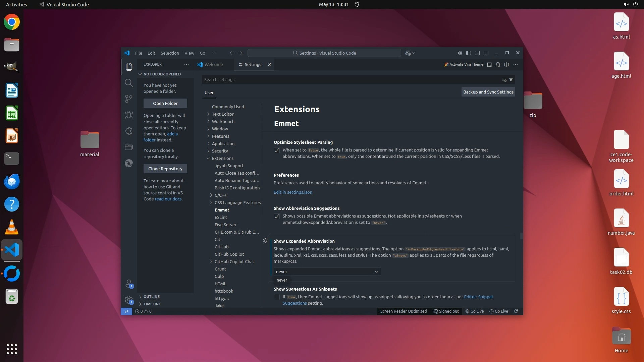Click the Accounts icon in activity bar
This screenshot has height=362, width=644.
tap(128, 284)
